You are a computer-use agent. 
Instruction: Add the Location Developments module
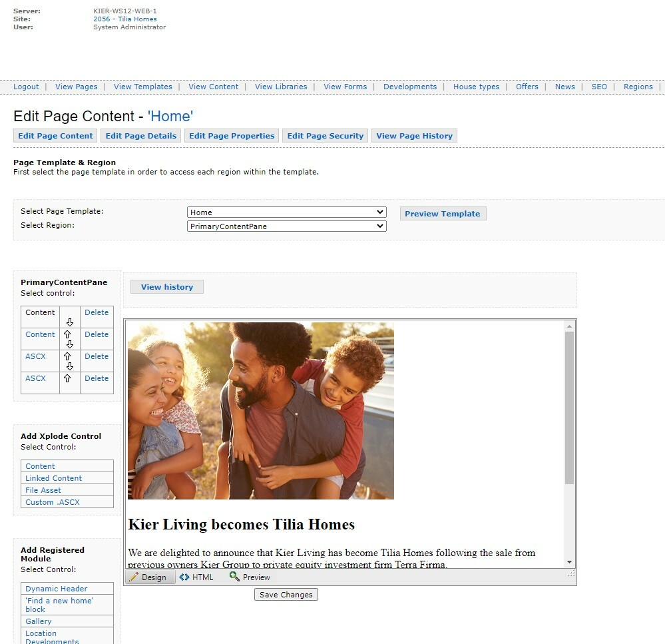[x=52, y=637]
